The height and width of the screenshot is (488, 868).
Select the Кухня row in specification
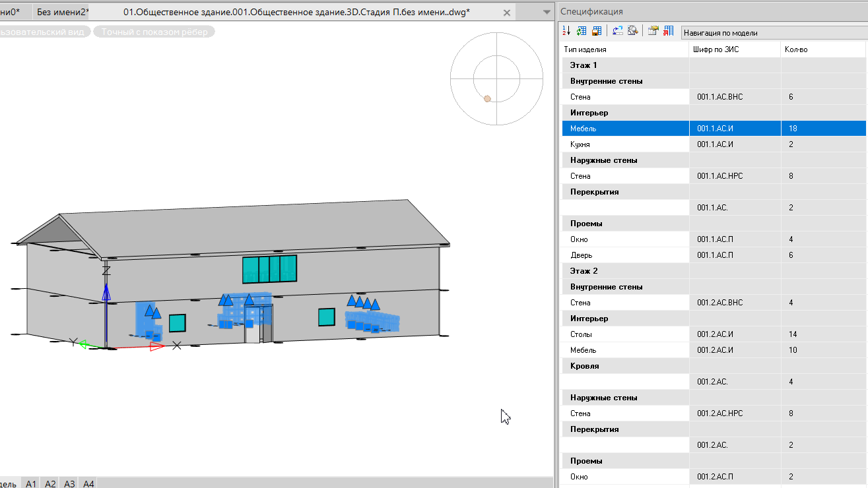coord(580,144)
